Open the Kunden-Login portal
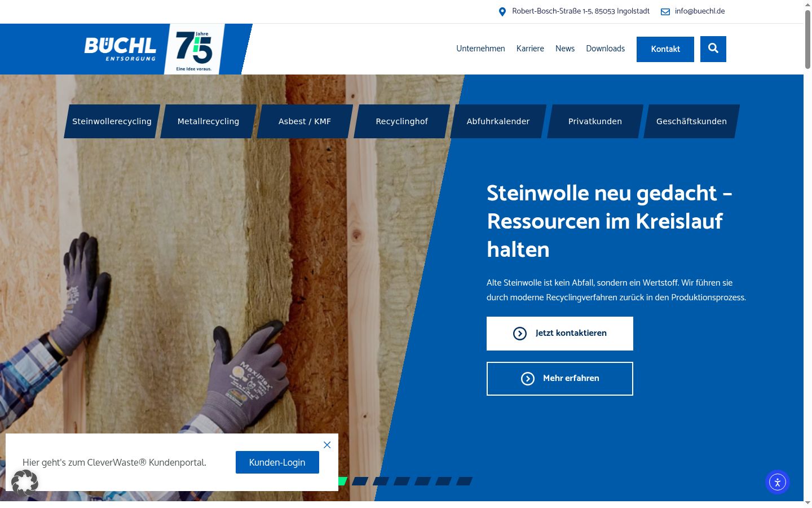This screenshot has height=508, width=812. [x=277, y=462]
